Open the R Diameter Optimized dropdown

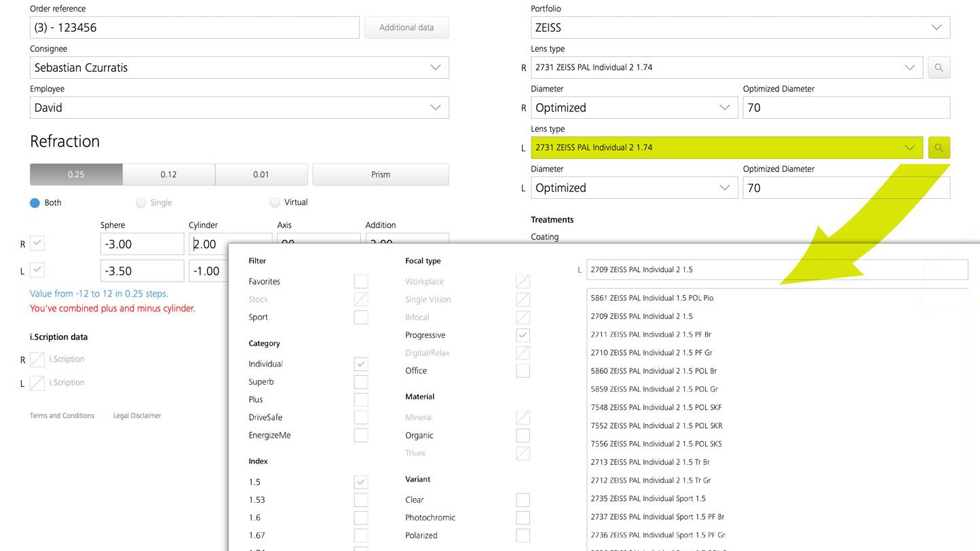tap(635, 108)
